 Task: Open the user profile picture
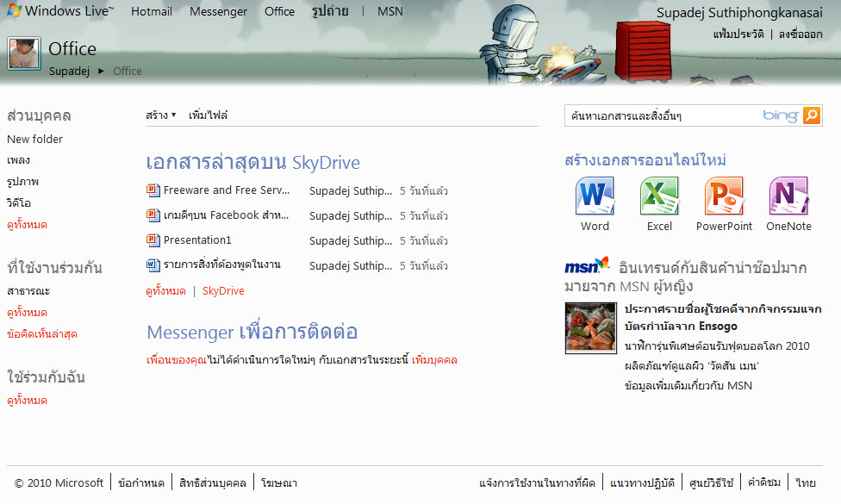(x=24, y=54)
